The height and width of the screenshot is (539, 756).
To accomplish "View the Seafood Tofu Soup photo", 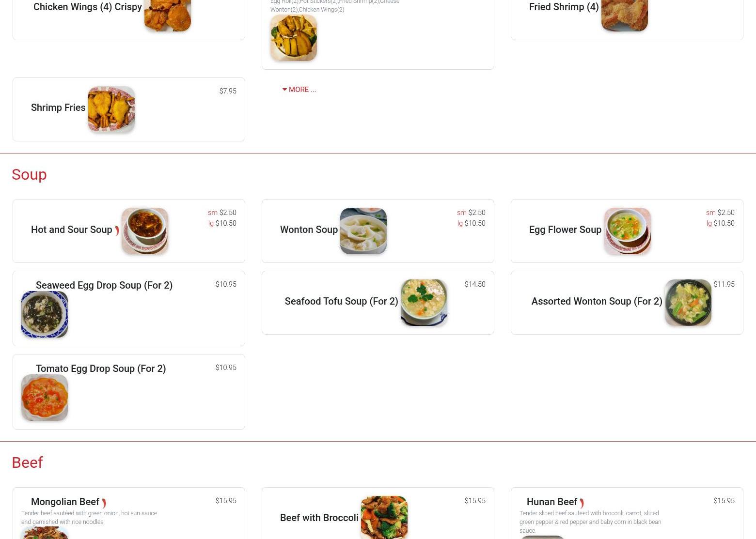I will pyautogui.click(x=424, y=303).
